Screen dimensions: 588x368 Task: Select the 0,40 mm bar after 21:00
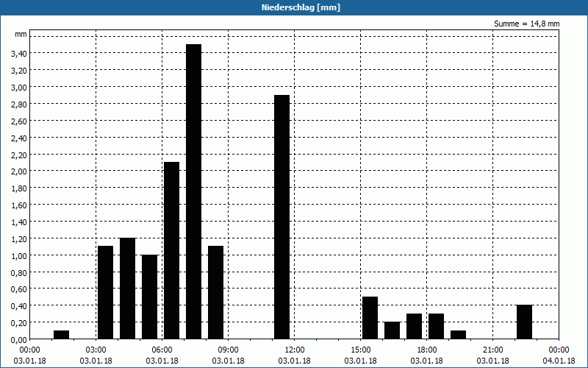click(524, 322)
